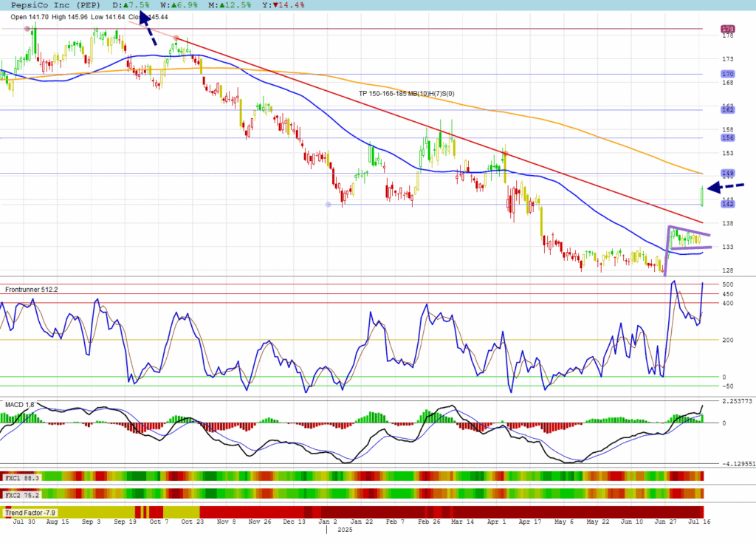
Task: Click the Jan 2 date label
Action: point(328,522)
